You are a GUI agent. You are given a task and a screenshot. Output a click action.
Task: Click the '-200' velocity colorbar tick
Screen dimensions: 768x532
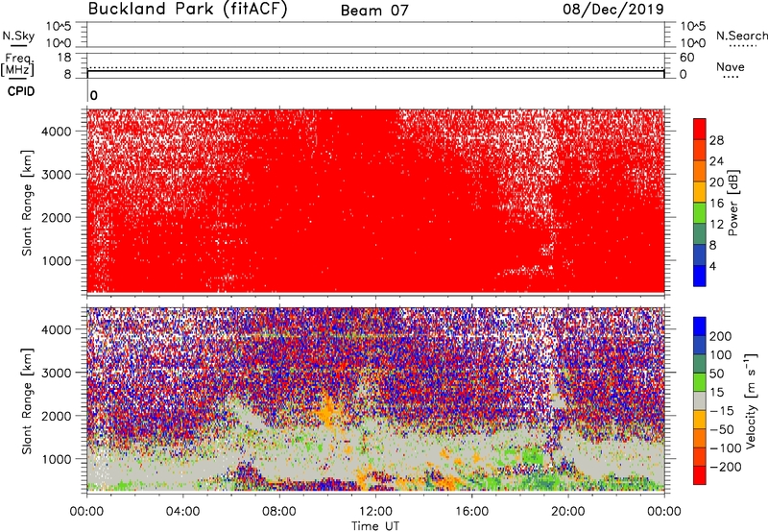click(725, 467)
